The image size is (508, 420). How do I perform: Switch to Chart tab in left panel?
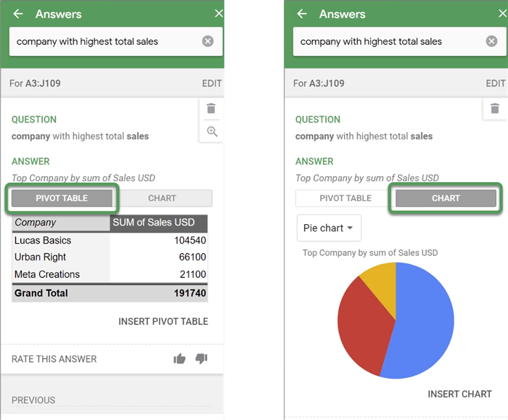162,198
